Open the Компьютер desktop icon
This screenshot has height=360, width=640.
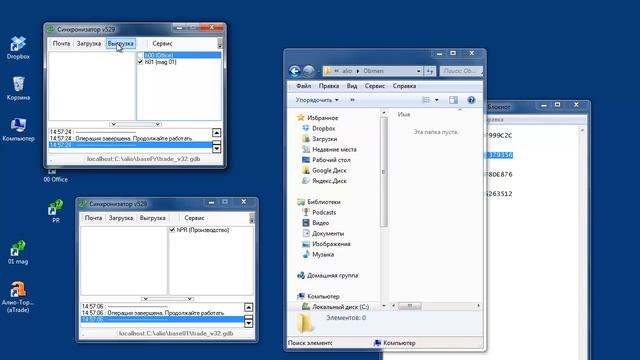point(18,129)
